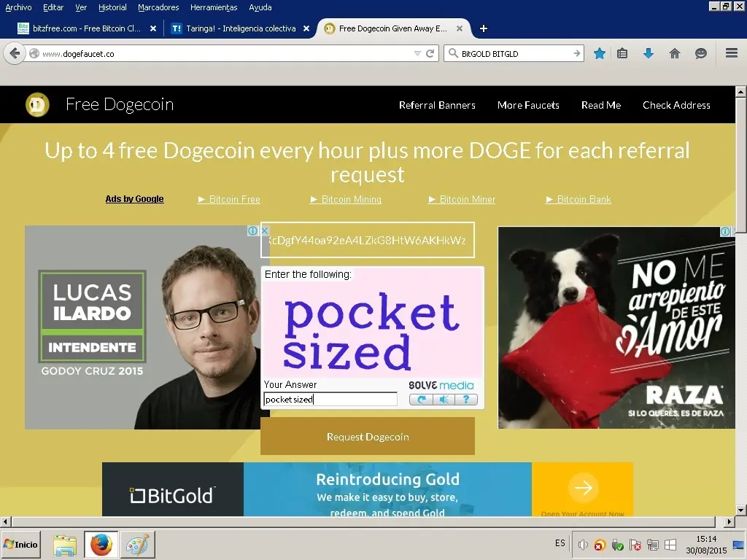Screen dimensions: 747x560
Task: Click the ES language indicator in tray
Action: (560, 543)
